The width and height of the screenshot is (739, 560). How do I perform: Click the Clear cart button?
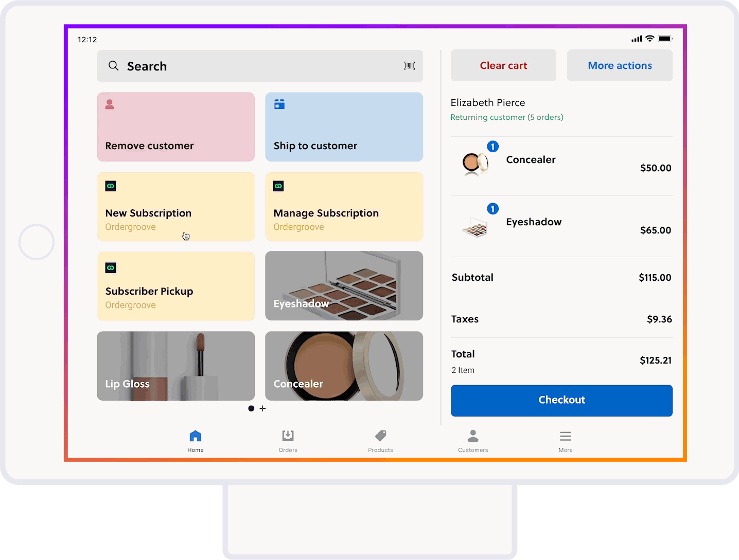point(503,65)
